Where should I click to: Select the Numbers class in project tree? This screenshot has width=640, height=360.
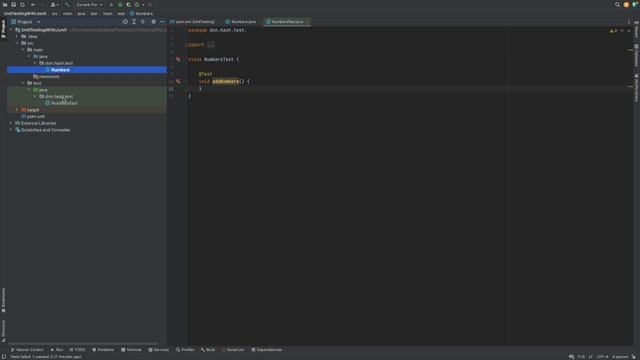87,70
